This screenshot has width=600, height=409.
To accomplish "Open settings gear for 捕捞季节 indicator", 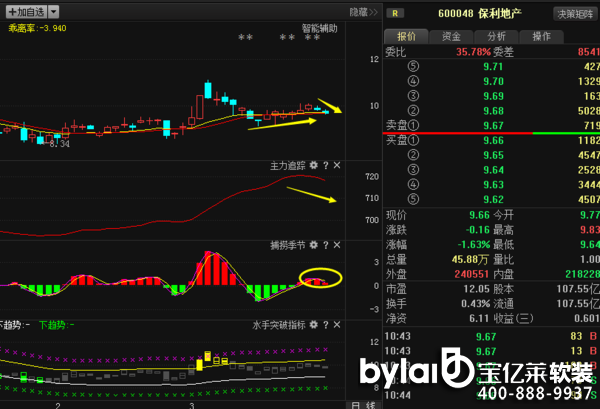I will tap(314, 245).
